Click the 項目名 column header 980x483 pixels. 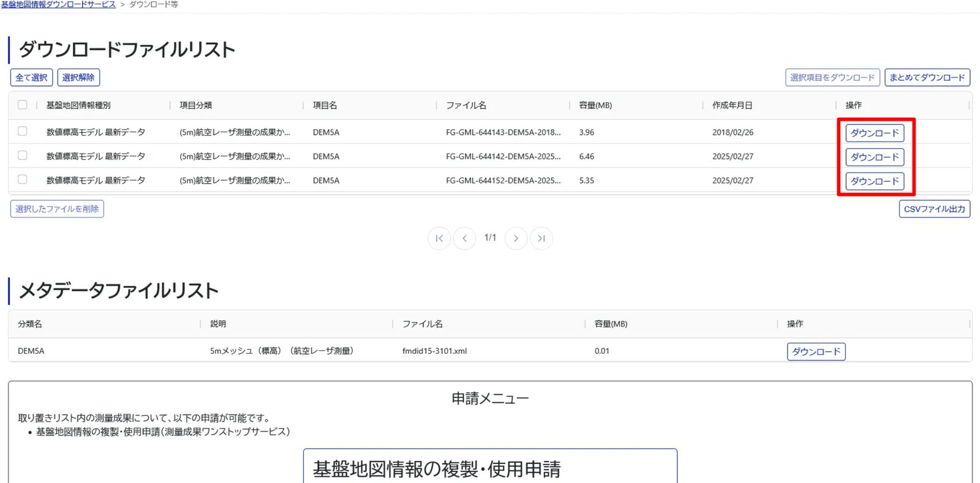coord(325,105)
